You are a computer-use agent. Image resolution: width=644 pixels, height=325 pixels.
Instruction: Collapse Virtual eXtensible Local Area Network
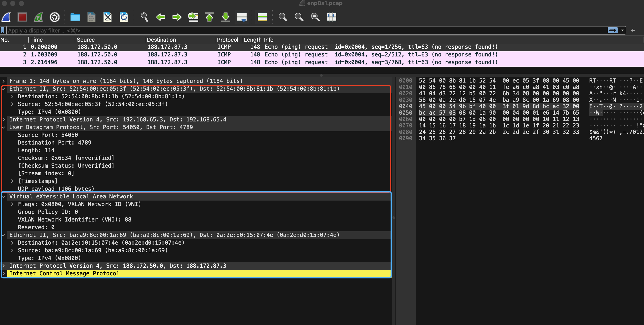[x=4, y=197]
